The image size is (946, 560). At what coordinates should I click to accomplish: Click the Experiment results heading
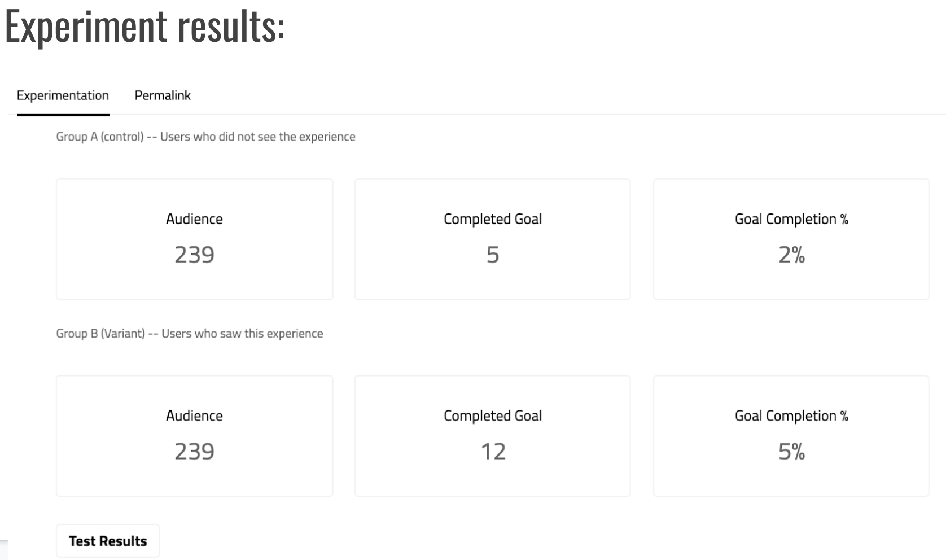[x=145, y=26]
